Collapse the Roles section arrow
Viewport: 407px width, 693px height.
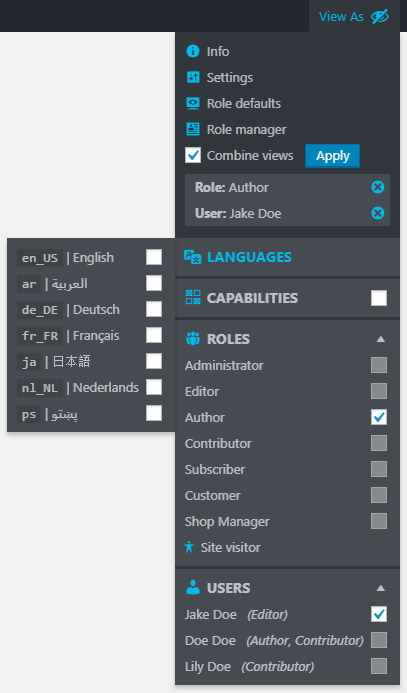380,339
